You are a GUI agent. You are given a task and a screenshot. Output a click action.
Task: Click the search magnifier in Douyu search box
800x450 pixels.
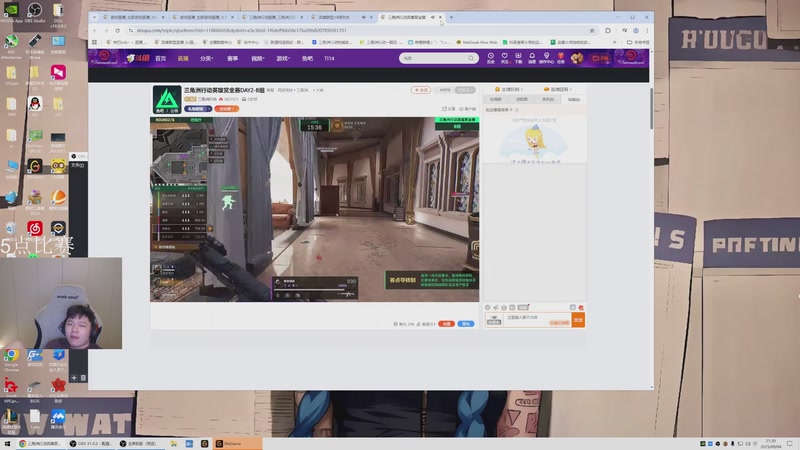[471, 58]
